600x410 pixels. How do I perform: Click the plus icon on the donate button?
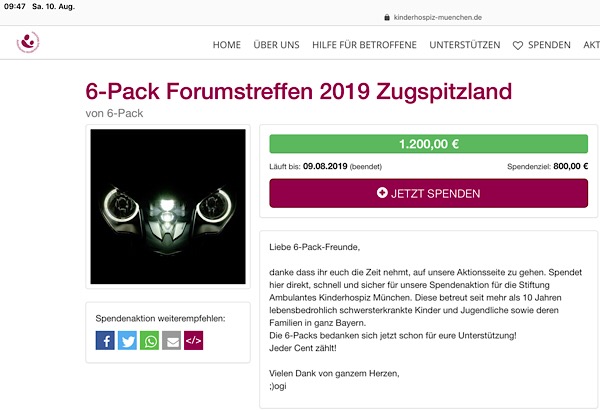click(x=382, y=193)
